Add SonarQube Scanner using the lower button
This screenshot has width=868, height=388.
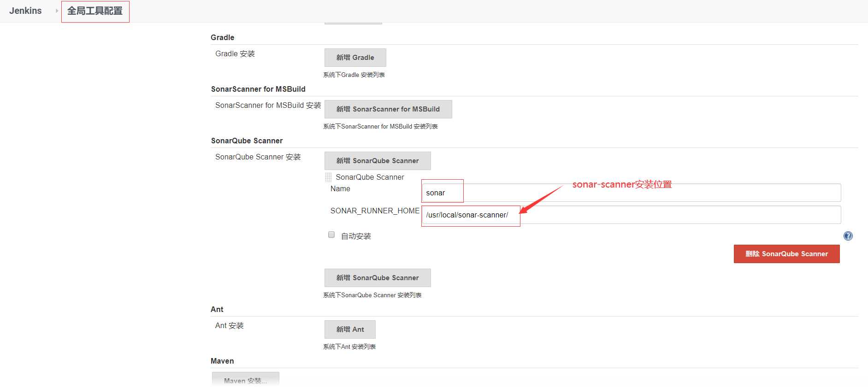378,278
